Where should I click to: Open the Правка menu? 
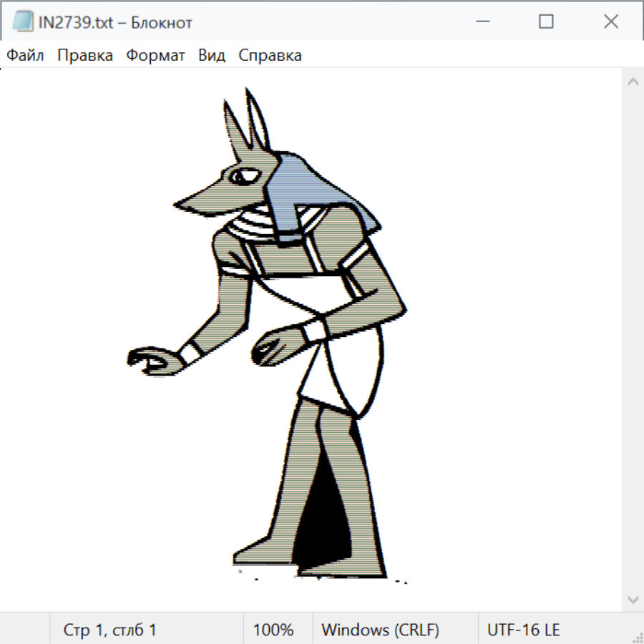[x=85, y=56]
